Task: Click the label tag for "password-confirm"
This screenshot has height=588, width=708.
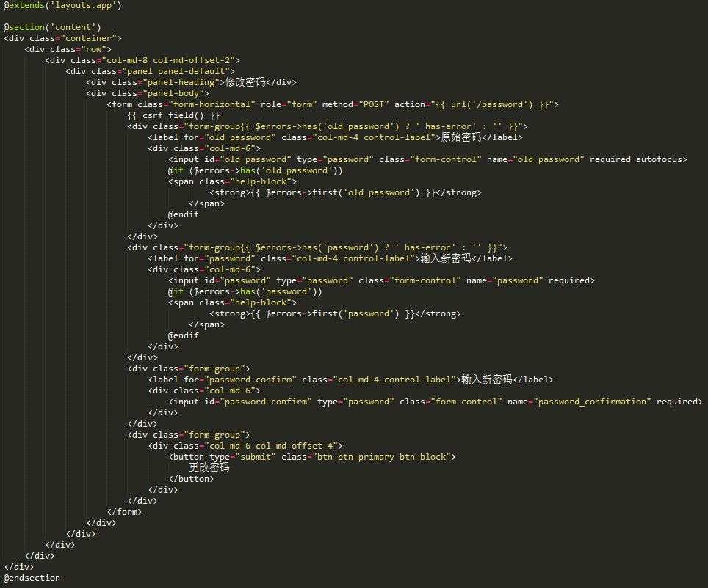Action: click(350, 380)
